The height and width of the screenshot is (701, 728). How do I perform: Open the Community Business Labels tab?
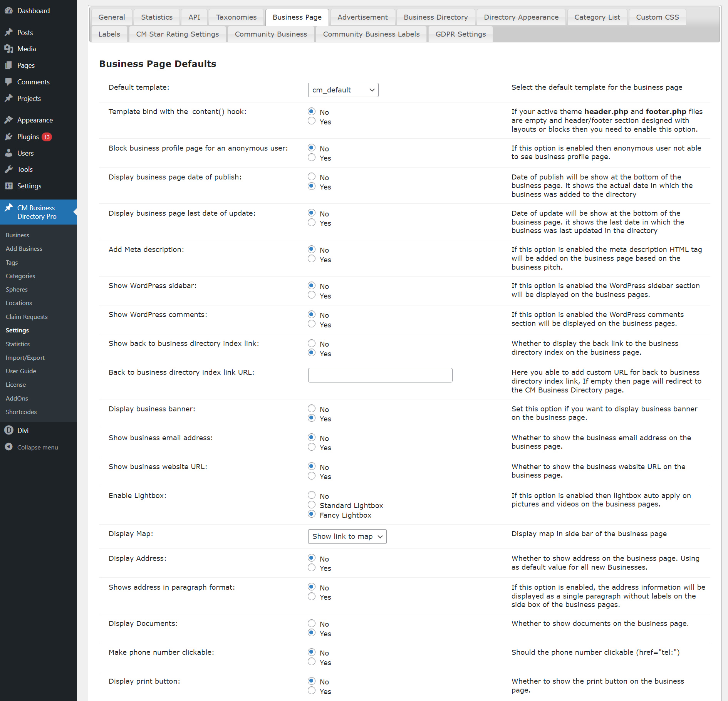371,34
